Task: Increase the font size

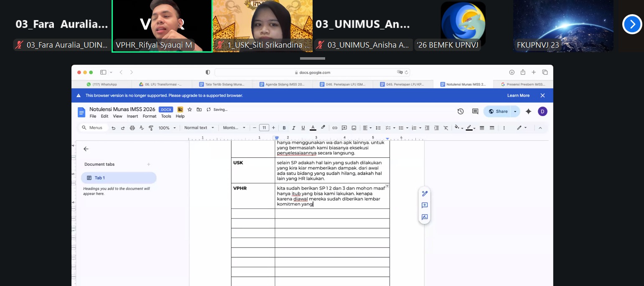Action: click(x=273, y=128)
